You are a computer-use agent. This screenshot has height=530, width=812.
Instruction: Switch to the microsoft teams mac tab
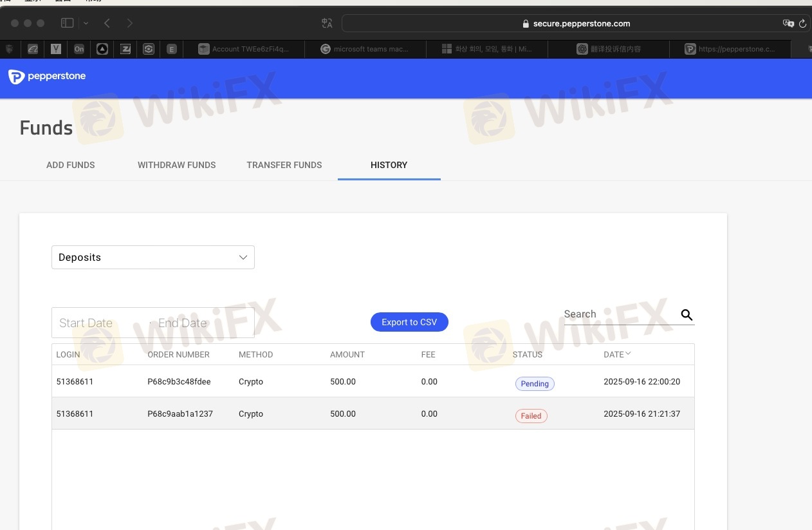(365, 49)
